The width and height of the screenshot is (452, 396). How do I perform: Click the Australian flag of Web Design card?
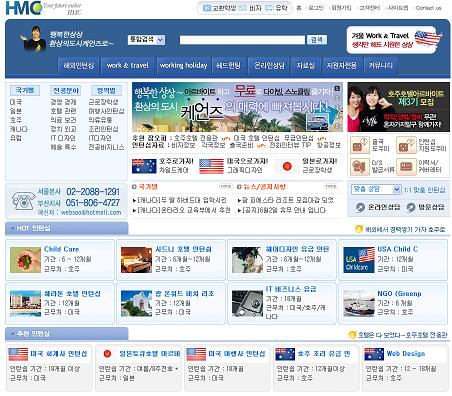(x=374, y=354)
